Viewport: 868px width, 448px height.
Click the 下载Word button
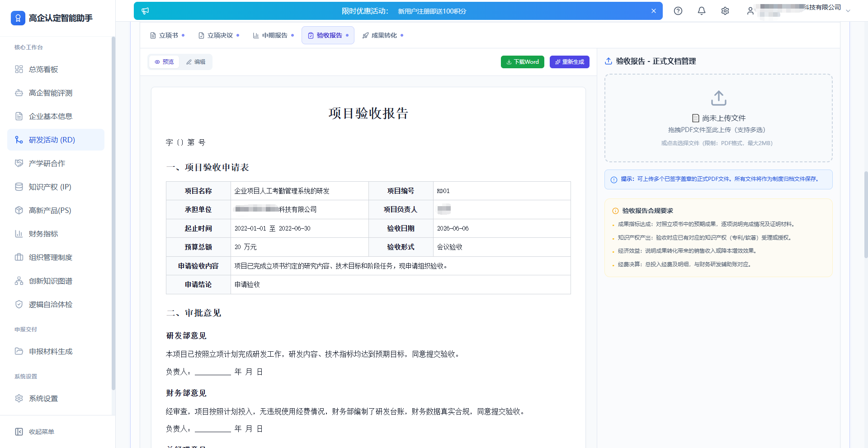tap(523, 62)
